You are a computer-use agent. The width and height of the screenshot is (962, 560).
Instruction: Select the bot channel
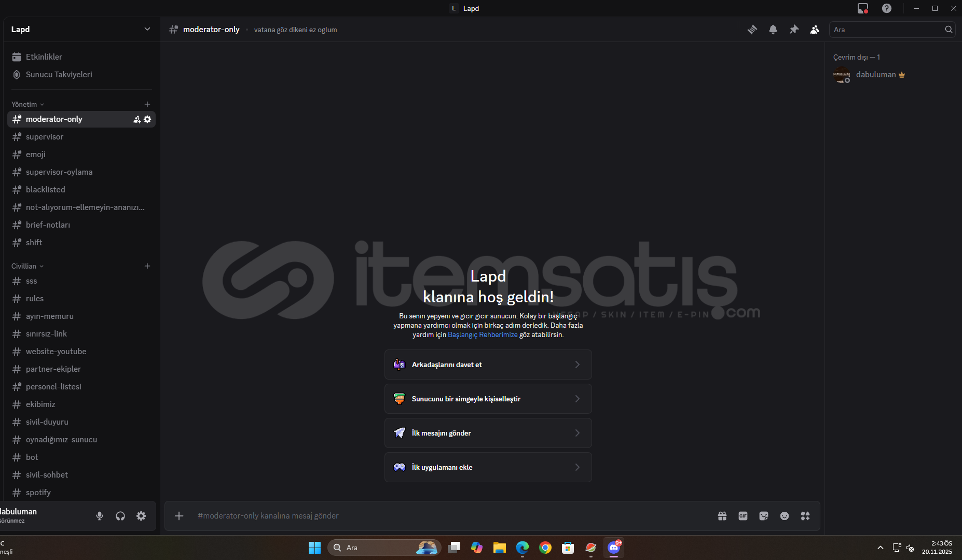81,457
